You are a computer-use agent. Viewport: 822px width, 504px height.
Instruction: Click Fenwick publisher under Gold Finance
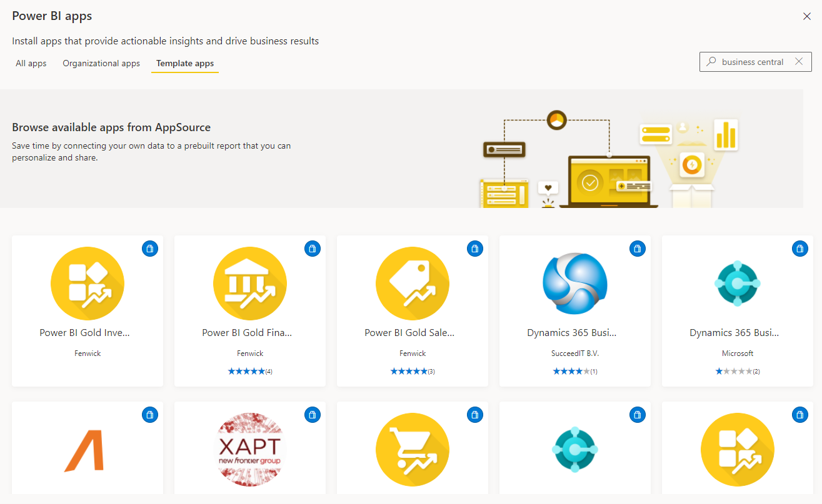click(x=250, y=353)
